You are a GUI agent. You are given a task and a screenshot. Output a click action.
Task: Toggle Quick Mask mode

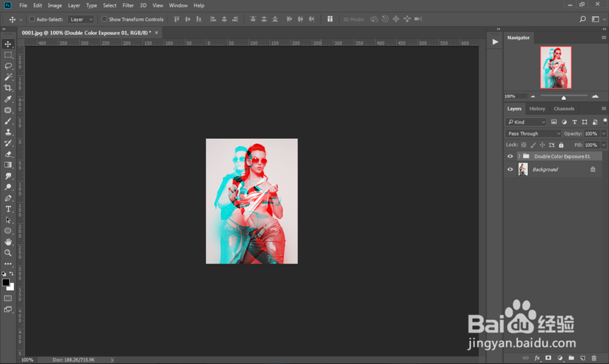[8, 298]
